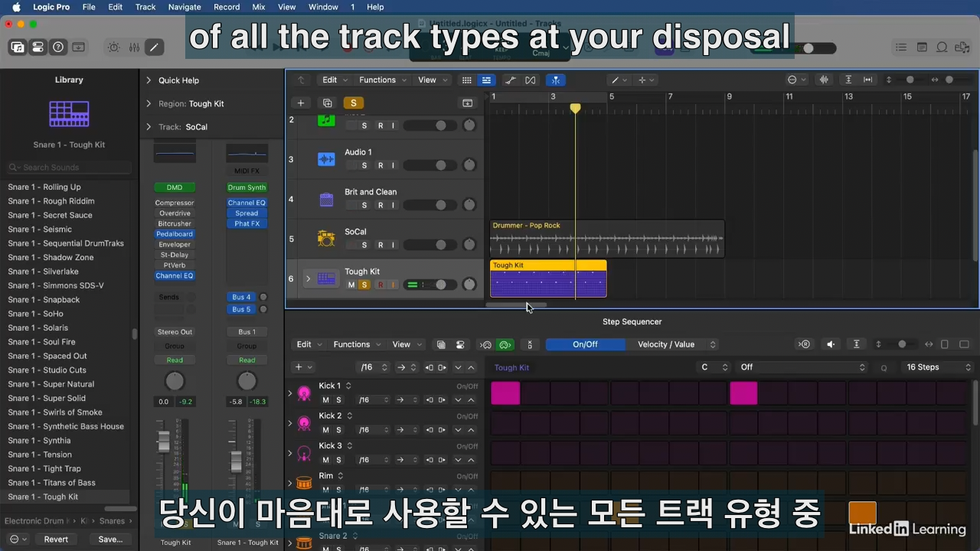This screenshot has height=551, width=980.
Task: Expand the Kick 1 row subrows
Action: pyautogui.click(x=290, y=393)
